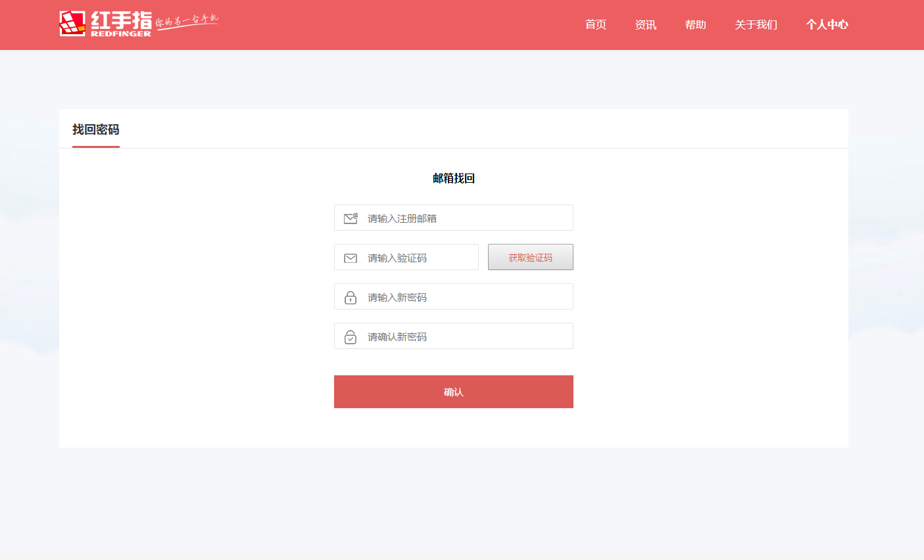Click the padlock icon for new password
The image size is (924, 560).
pyautogui.click(x=351, y=298)
